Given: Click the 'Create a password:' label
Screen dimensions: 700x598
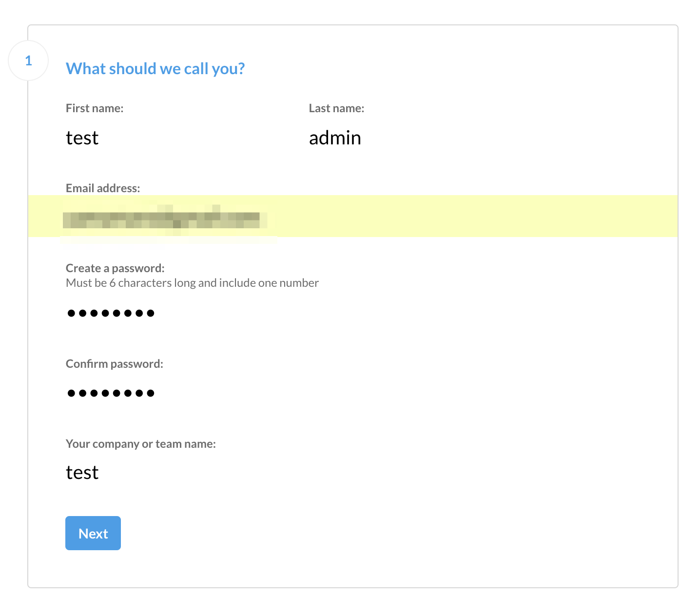Looking at the screenshot, I should coord(115,268).
